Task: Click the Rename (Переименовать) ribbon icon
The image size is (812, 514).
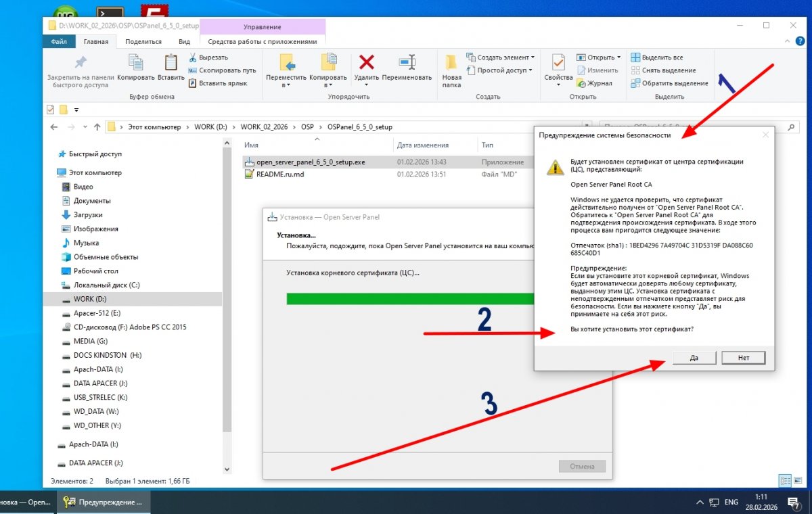Action: [407, 63]
